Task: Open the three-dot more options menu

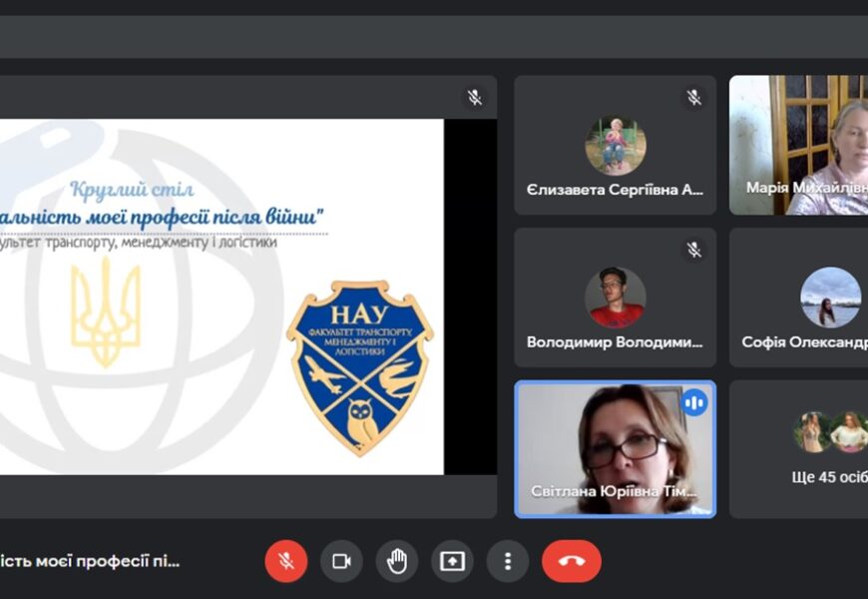Action: (x=508, y=561)
